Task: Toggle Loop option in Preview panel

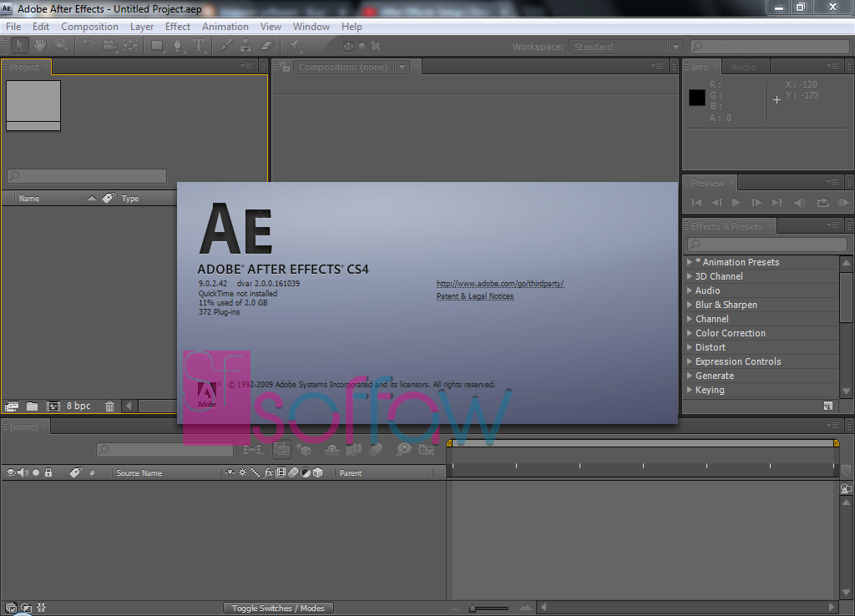Action: pyautogui.click(x=822, y=203)
